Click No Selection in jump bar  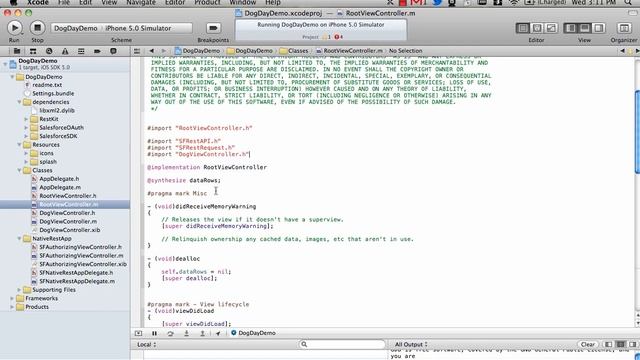pyautogui.click(x=405, y=51)
